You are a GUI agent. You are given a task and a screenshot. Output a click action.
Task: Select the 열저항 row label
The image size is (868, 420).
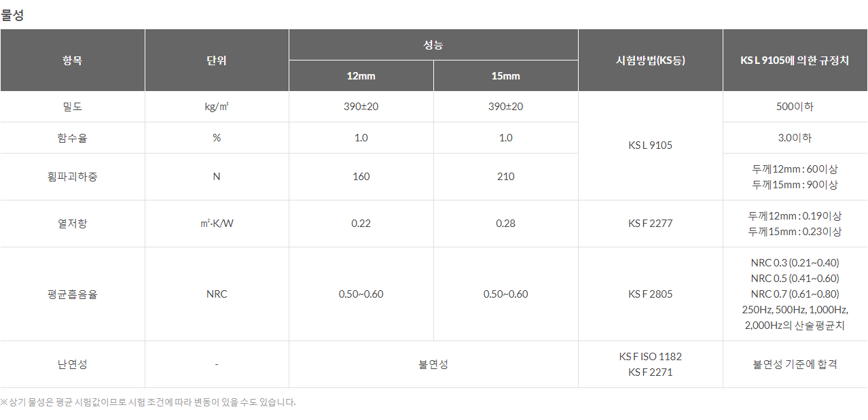pyautogui.click(x=72, y=224)
